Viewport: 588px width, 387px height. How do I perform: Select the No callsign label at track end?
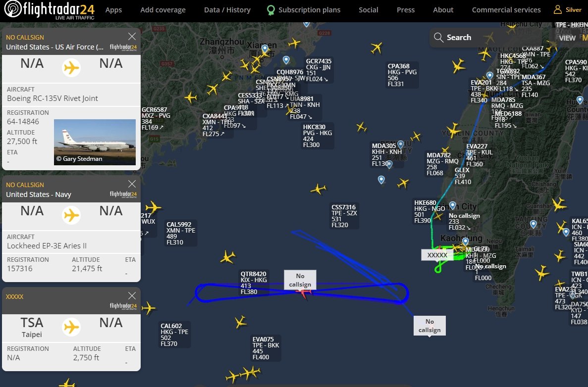coord(430,326)
